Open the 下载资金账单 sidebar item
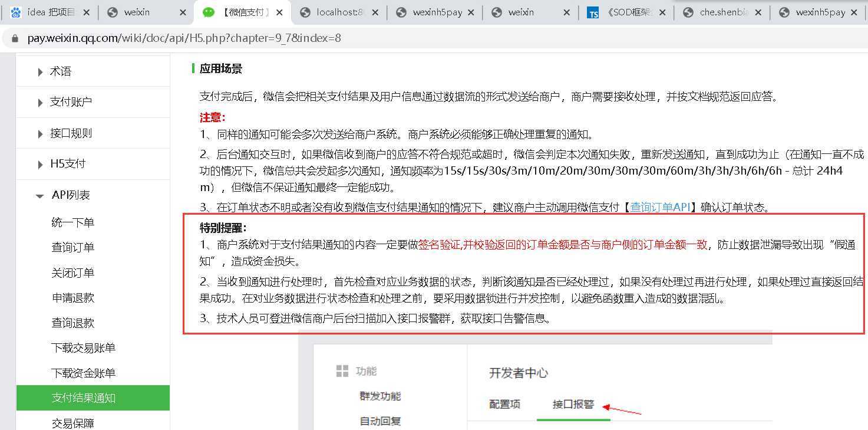 click(83, 373)
